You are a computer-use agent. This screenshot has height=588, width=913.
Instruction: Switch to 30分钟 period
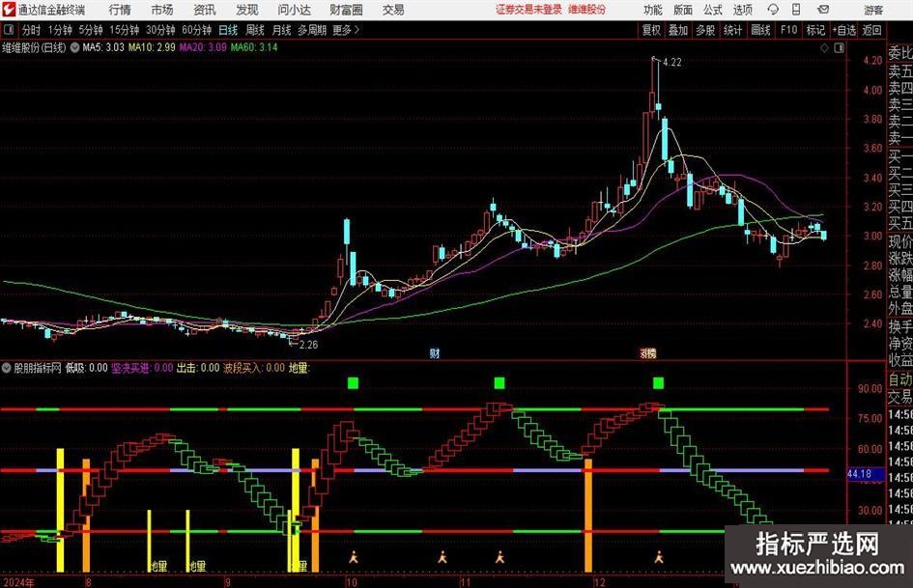[x=160, y=30]
